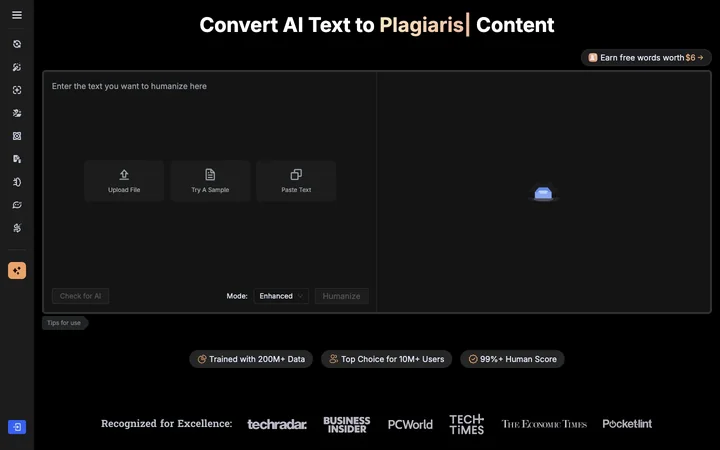720x450 pixels.
Task: Click the blue box icon in the output pane
Action: (543, 193)
